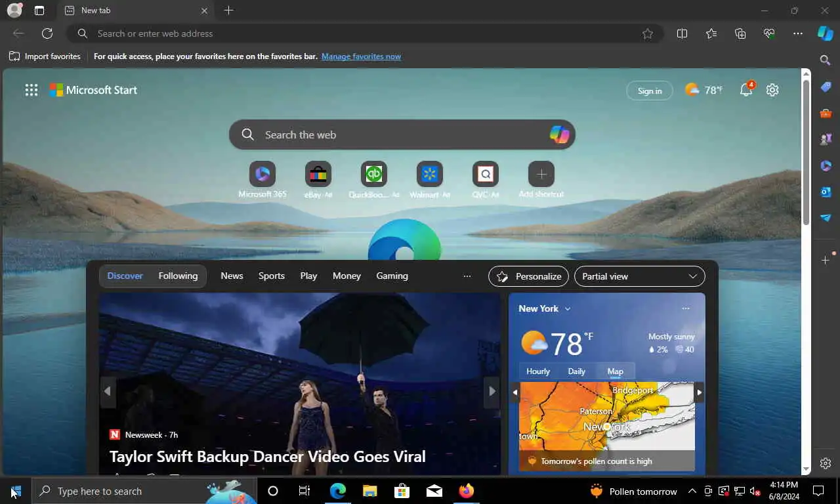The height and width of the screenshot is (504, 840).
Task: Select Daily weather tab
Action: pyautogui.click(x=576, y=371)
